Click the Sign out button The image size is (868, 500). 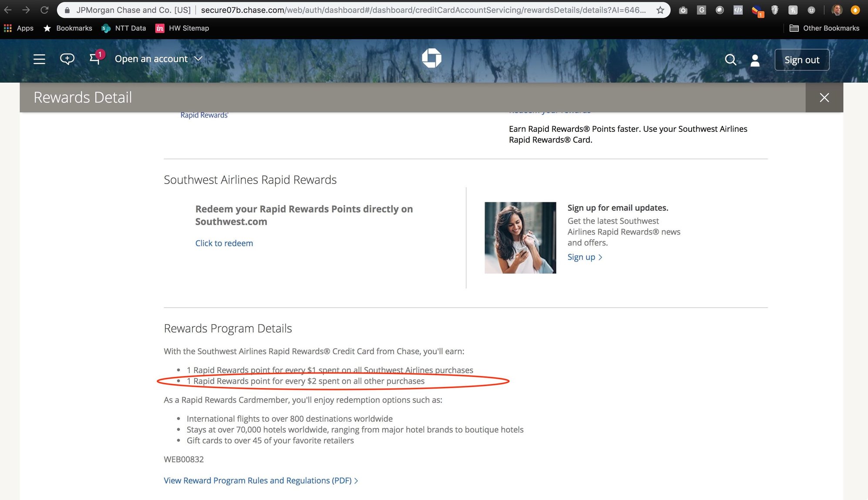click(x=802, y=60)
